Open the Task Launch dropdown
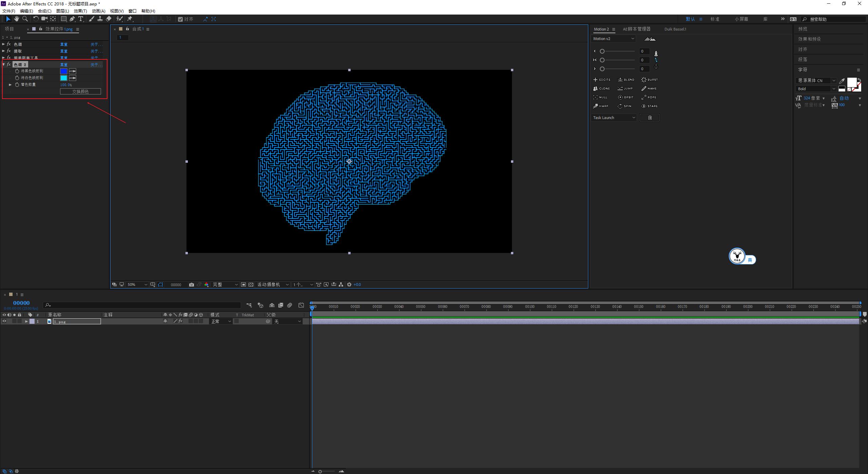Image resolution: width=868 pixels, height=474 pixels. click(614, 118)
